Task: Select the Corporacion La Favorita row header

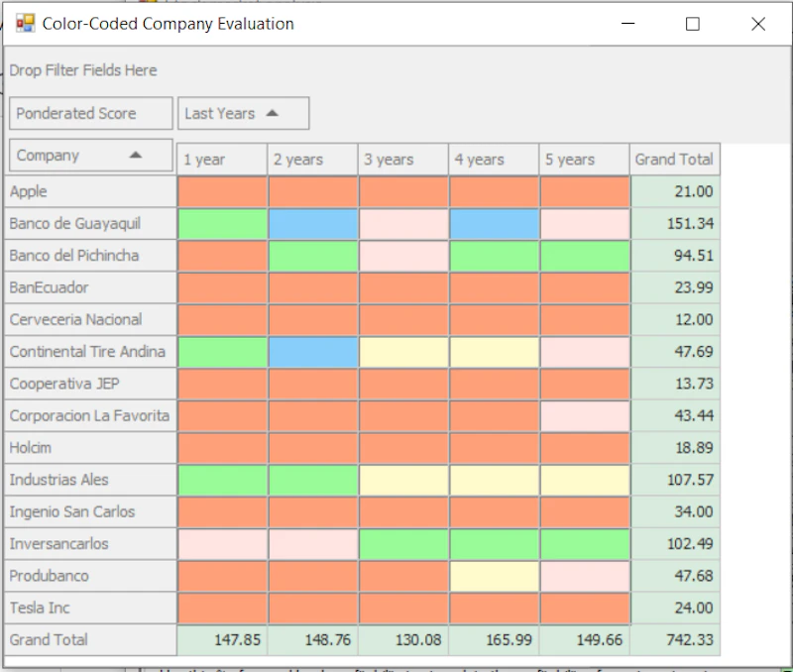Action: [90, 415]
